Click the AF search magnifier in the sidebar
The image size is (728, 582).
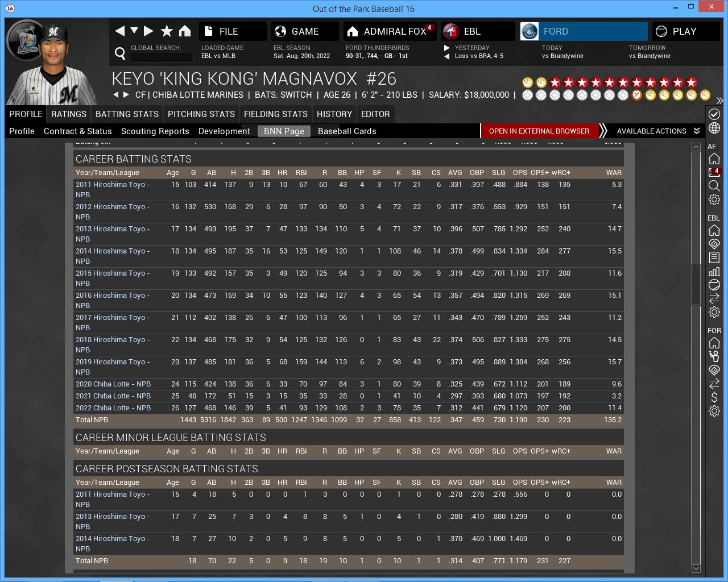point(714,186)
